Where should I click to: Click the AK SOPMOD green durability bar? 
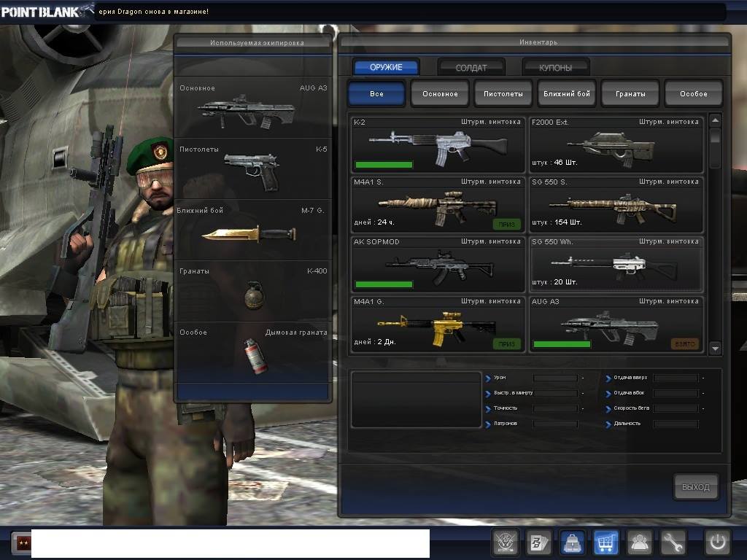point(384,284)
